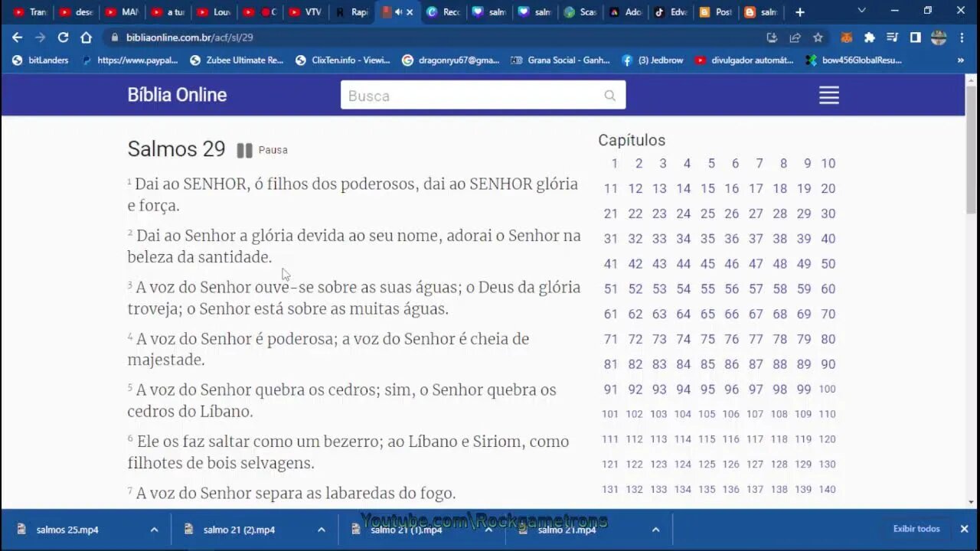Click the Salmos 29 heading
The width and height of the screenshot is (980, 551).
(x=176, y=148)
